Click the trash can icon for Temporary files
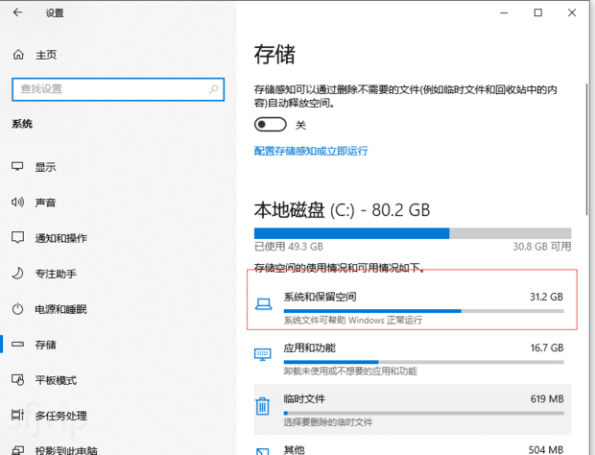 263,406
